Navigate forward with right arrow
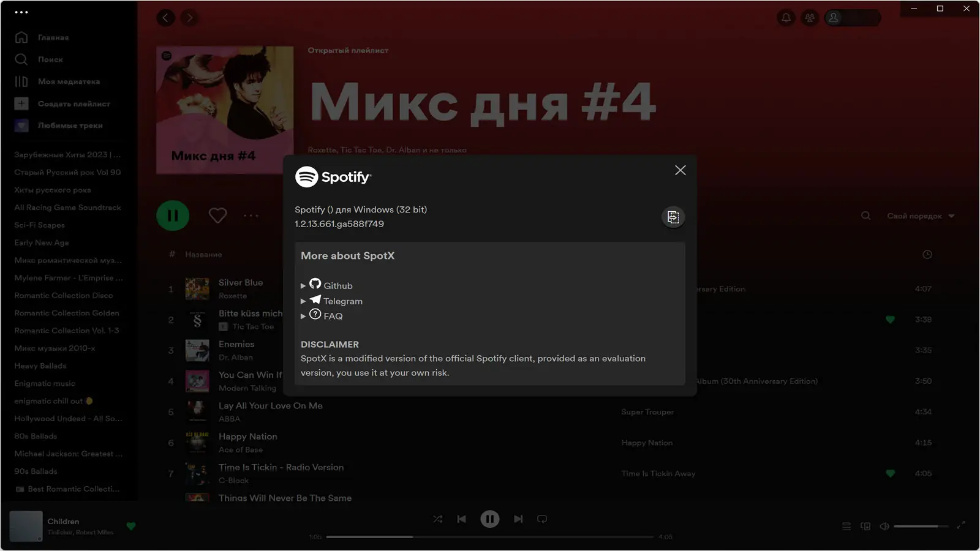This screenshot has height=551, width=980. 190,18
